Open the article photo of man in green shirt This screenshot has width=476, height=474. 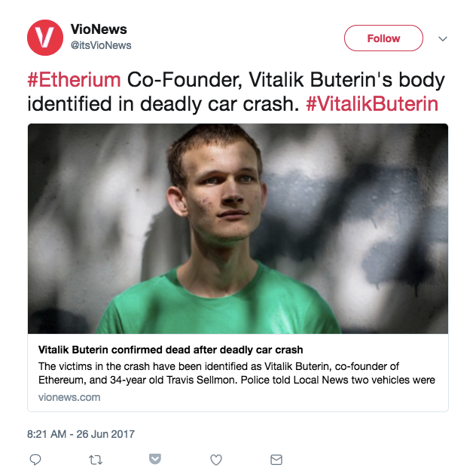pyautogui.click(x=238, y=228)
